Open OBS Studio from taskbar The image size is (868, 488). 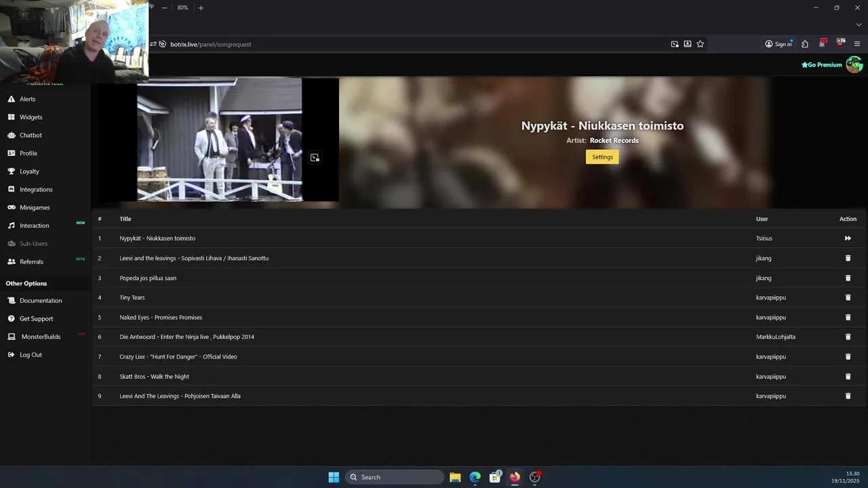click(535, 477)
